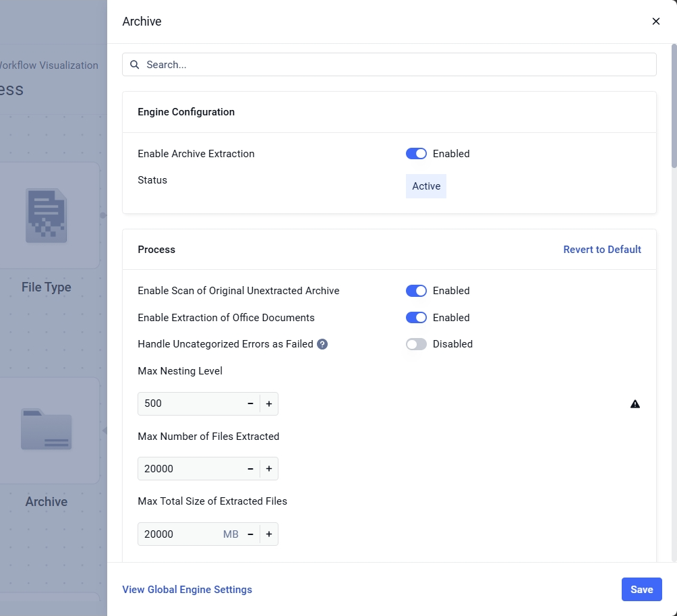The image size is (677, 616).
Task: Increase Max Nesting Level value
Action: [x=269, y=403]
